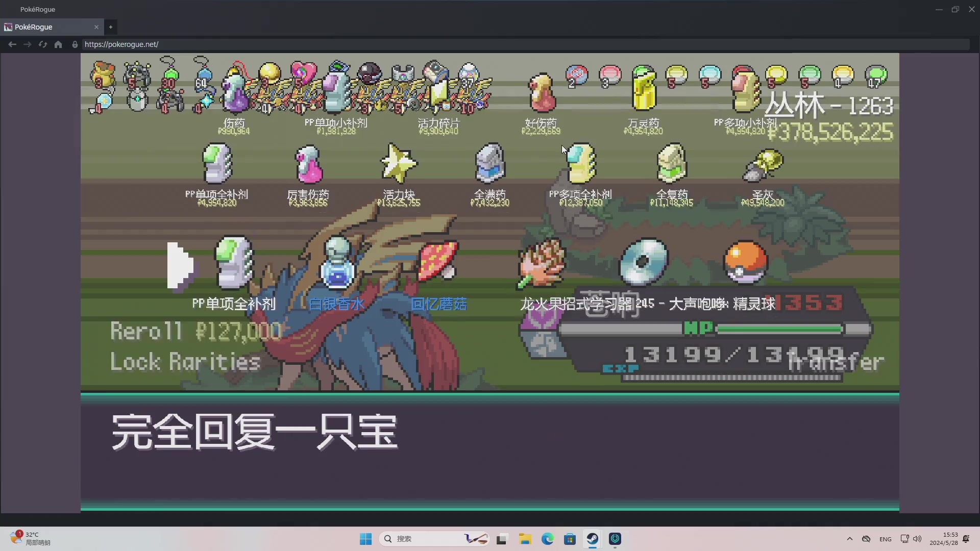Take the 精灵球 Poké Ball reward
The width and height of the screenshot is (980, 551).
point(745,262)
